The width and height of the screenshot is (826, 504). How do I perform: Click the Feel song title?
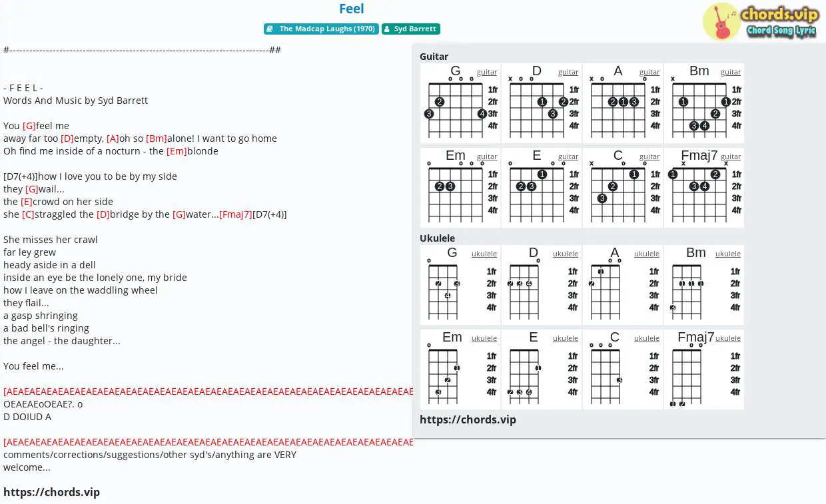click(351, 9)
